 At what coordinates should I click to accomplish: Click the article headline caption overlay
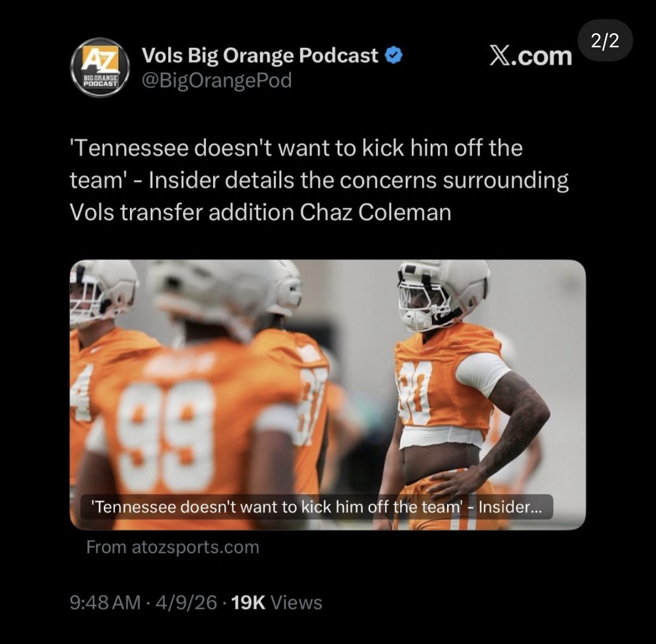coord(317,507)
